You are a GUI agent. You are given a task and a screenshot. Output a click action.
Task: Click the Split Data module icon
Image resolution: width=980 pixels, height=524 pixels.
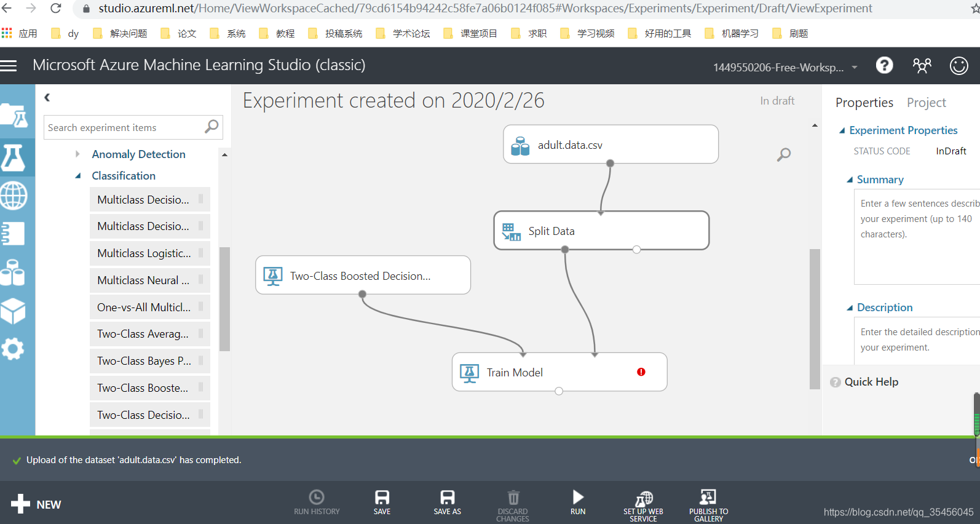511,232
